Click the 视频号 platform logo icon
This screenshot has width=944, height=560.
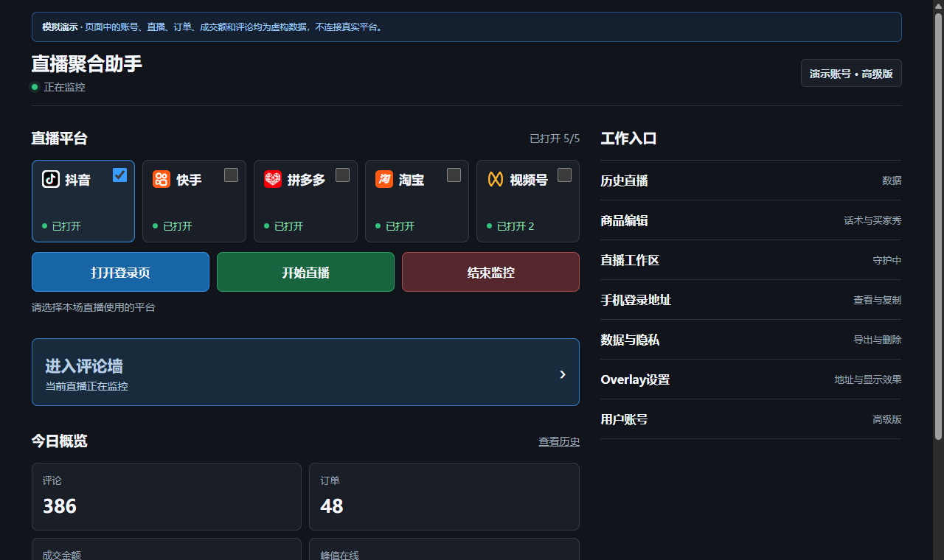tap(496, 179)
